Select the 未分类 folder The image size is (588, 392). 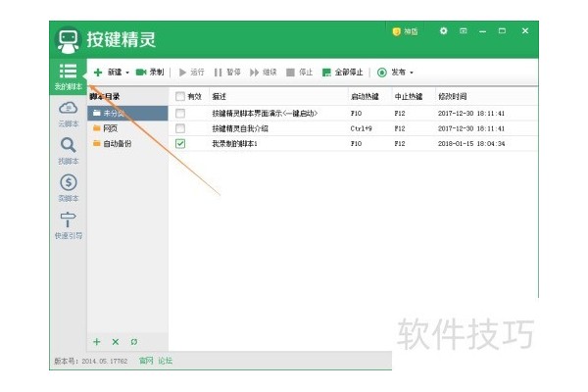[x=127, y=113]
